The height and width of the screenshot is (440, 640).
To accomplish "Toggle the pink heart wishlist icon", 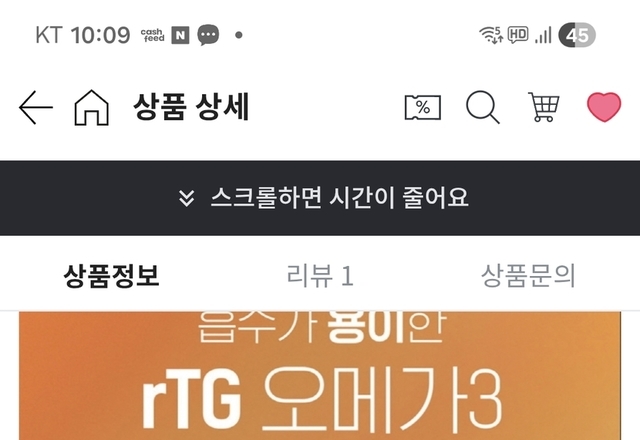I will tap(604, 107).
